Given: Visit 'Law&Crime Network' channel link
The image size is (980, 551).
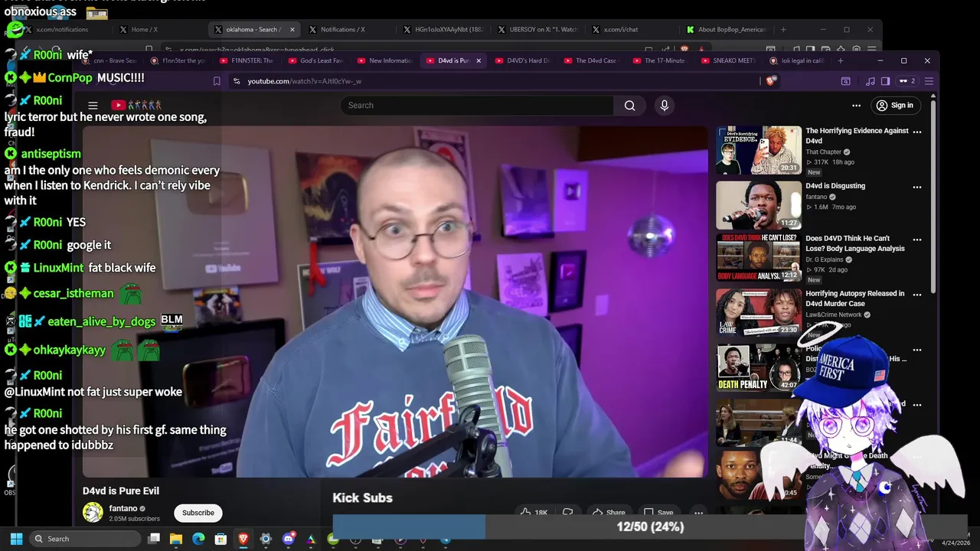Looking at the screenshot, I should [x=833, y=315].
